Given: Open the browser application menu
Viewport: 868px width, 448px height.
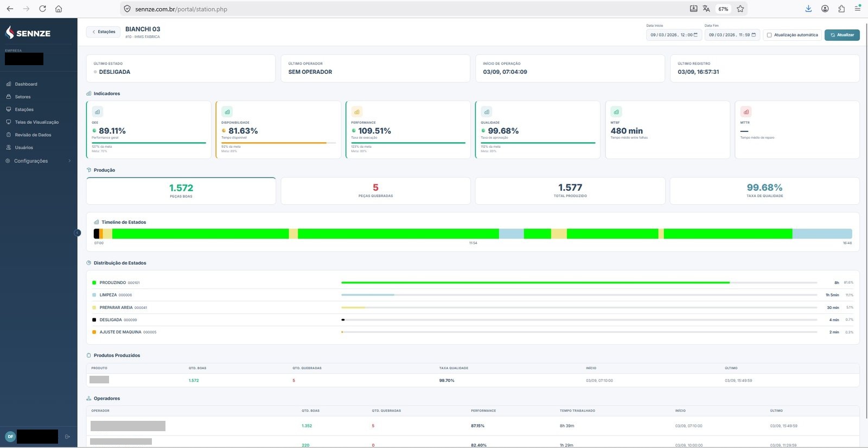Looking at the screenshot, I should pyautogui.click(x=858, y=9).
